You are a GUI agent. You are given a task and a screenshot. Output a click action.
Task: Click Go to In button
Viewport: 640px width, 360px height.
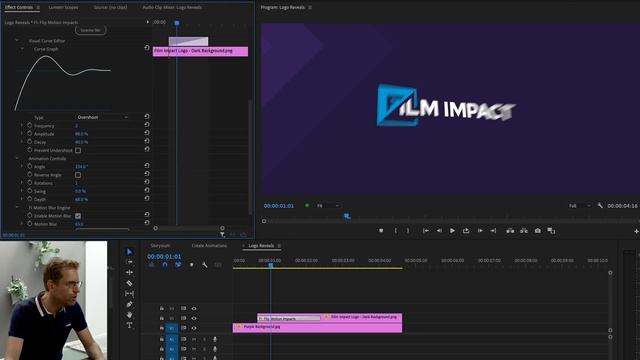(425, 231)
